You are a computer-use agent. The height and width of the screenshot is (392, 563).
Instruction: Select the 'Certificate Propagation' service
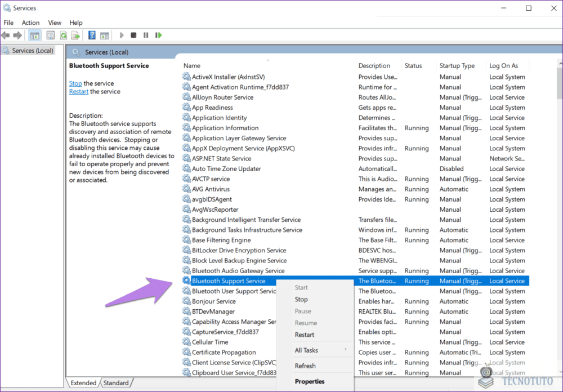point(355,352)
